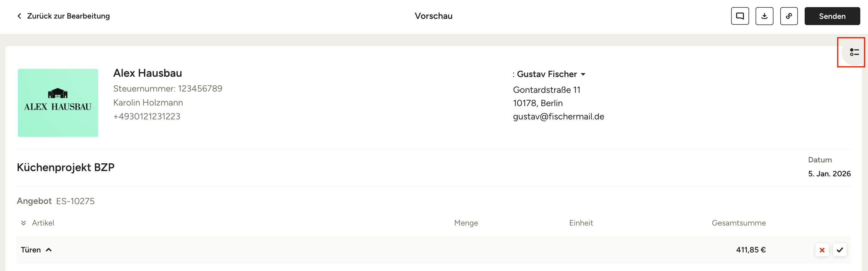This screenshot has height=271, width=868.
Task: Click the Alex Hausbau logo image
Action: pos(58,103)
